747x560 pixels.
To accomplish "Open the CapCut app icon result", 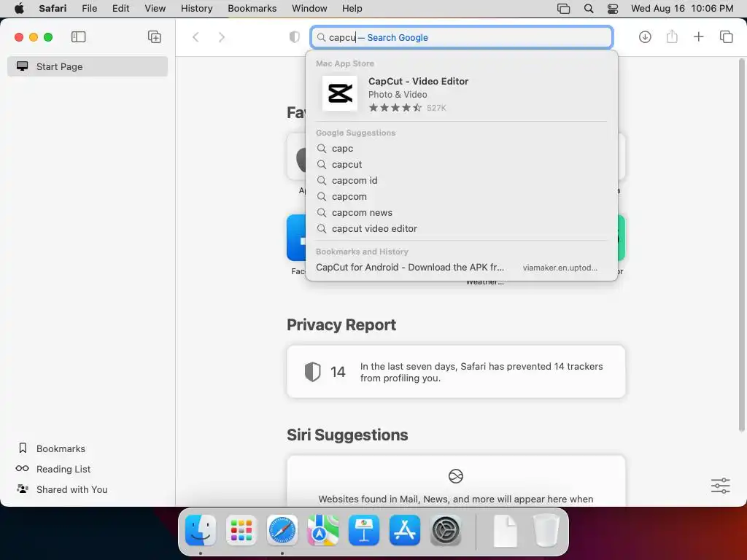I will coord(340,93).
